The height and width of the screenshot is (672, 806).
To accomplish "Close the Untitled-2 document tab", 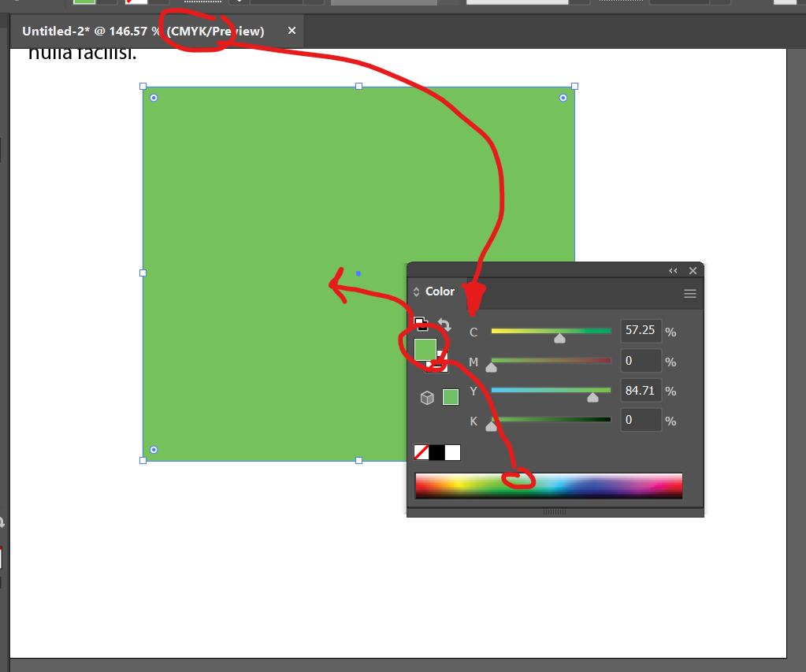I will coord(291,32).
